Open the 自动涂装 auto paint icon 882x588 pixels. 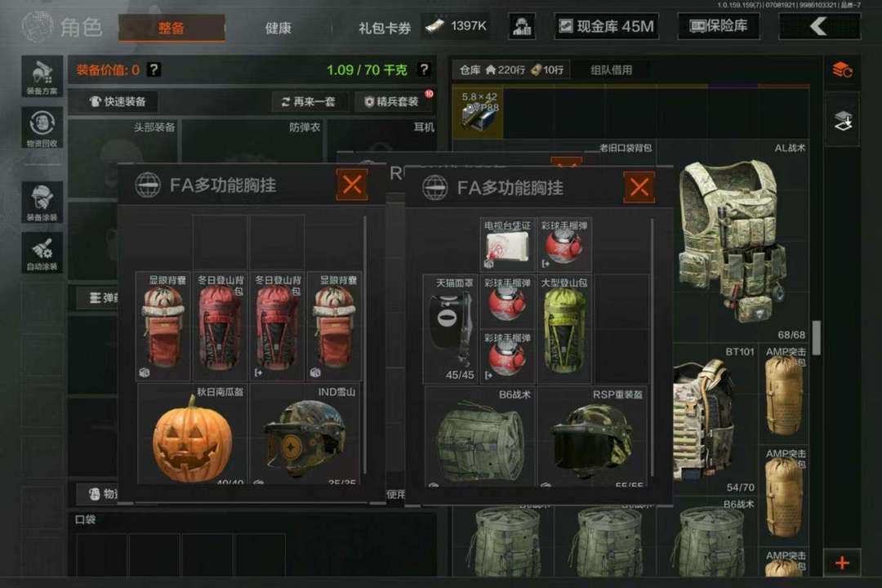pyautogui.click(x=42, y=252)
